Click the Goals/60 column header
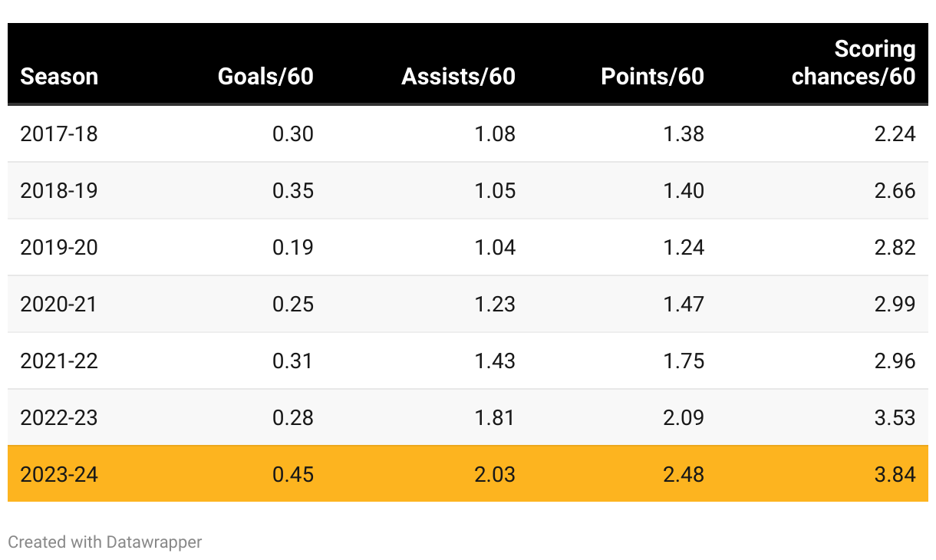The height and width of the screenshot is (560, 936). click(265, 77)
